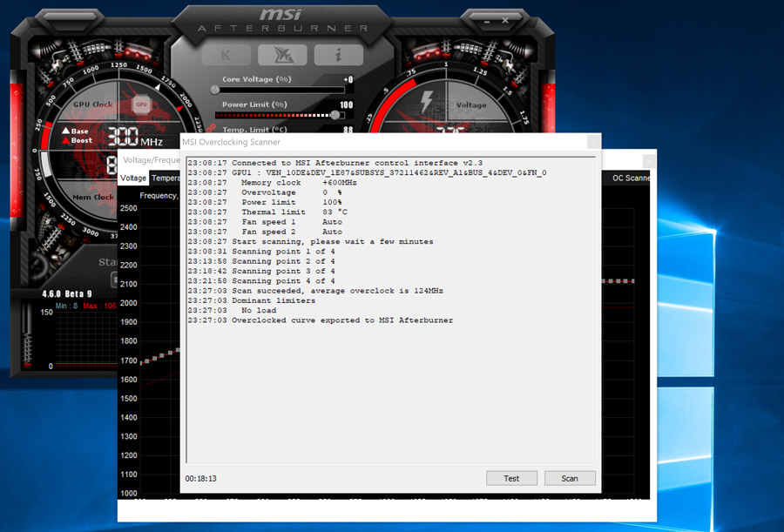
Task: Click the GPU Clock gauge label
Action: 93,104
